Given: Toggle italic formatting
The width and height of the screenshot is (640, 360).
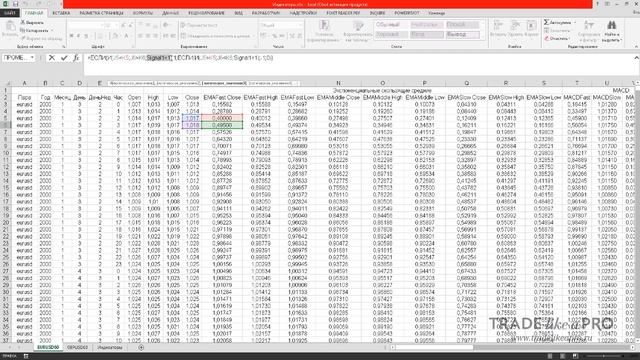Looking at the screenshot, I should pos(79,36).
